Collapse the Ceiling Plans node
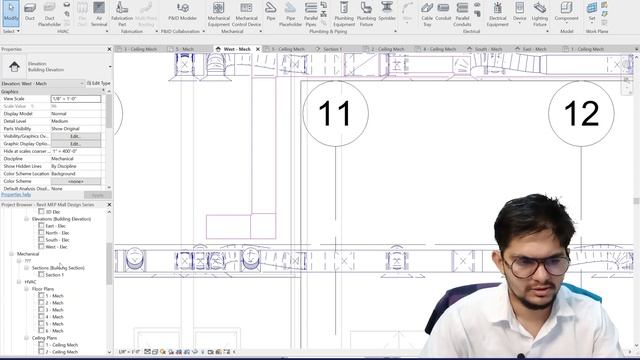Screen dimensions: 640x360 (x=27, y=338)
